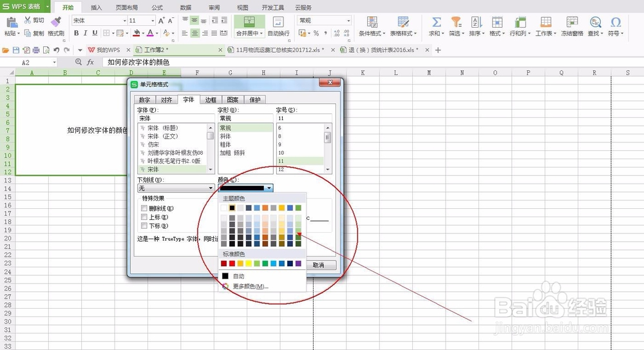
Task: Click the Sum sigma icon
Action: pos(437,22)
